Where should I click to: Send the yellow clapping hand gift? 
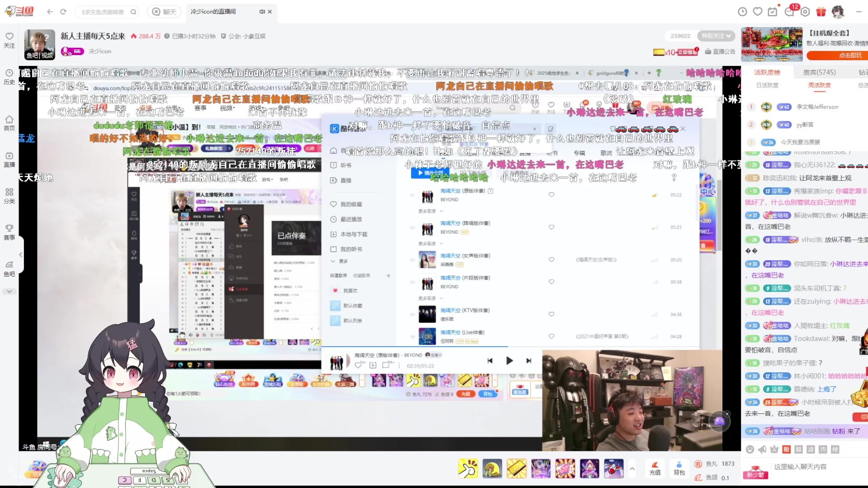468,468
